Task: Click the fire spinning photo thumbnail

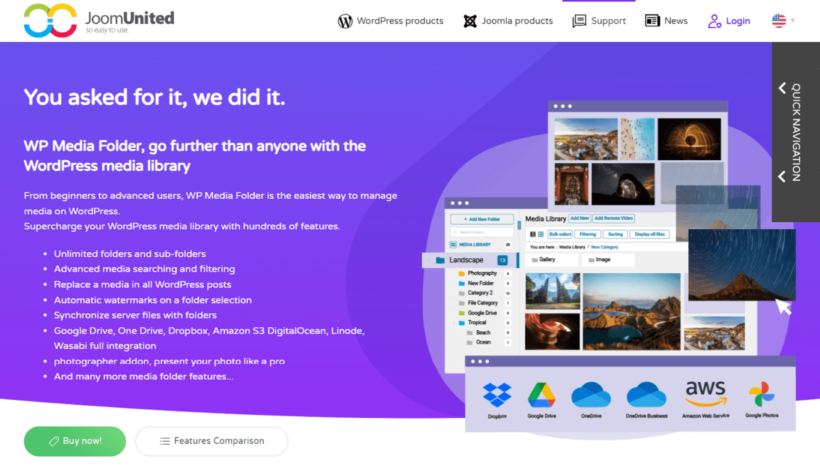Action: pos(689,139)
